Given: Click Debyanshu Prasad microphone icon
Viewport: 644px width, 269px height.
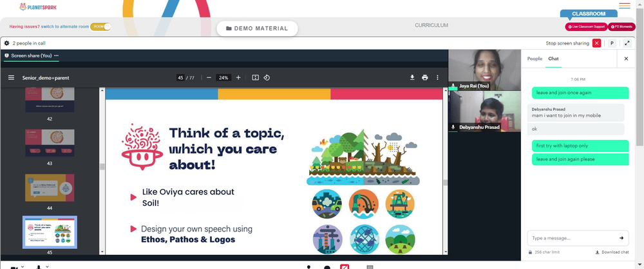Looking at the screenshot, I should 453,128.
